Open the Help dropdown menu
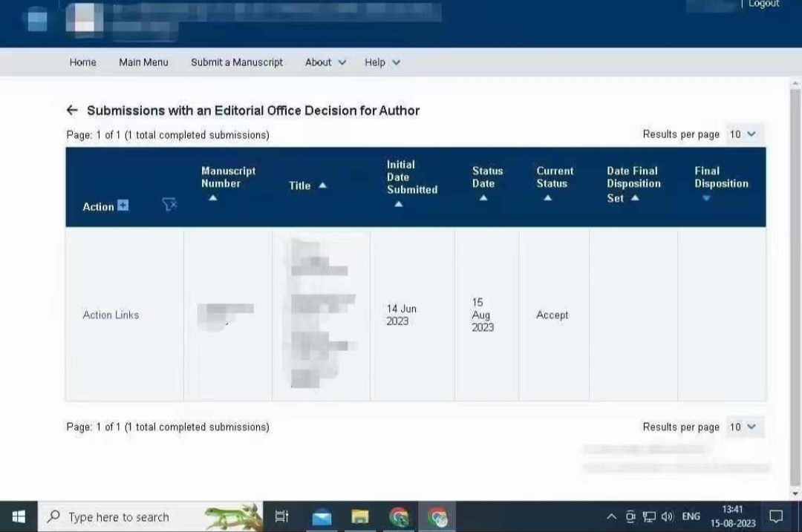The height and width of the screenshot is (532, 802). tap(382, 62)
